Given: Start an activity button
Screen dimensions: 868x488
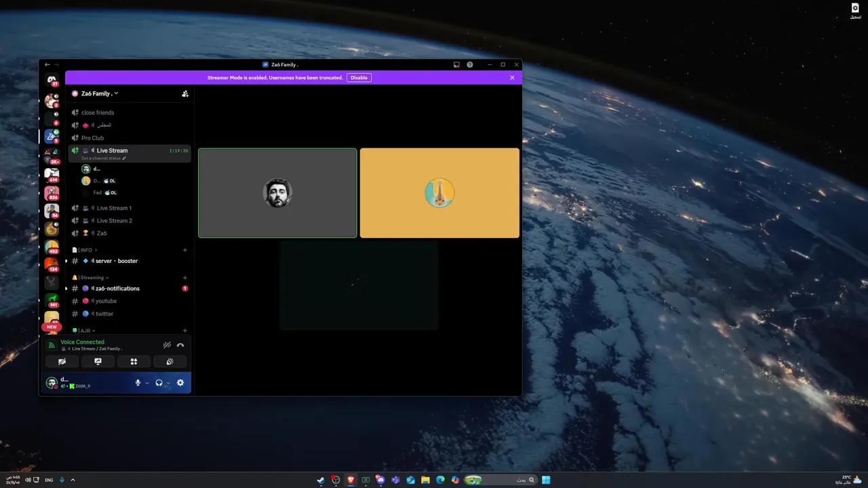Looking at the screenshot, I should pyautogui.click(x=134, y=362).
